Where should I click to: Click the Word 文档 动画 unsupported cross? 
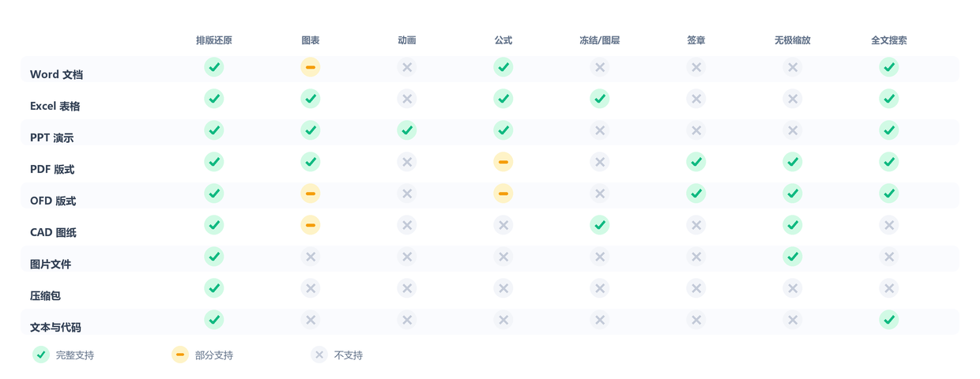coord(407,67)
